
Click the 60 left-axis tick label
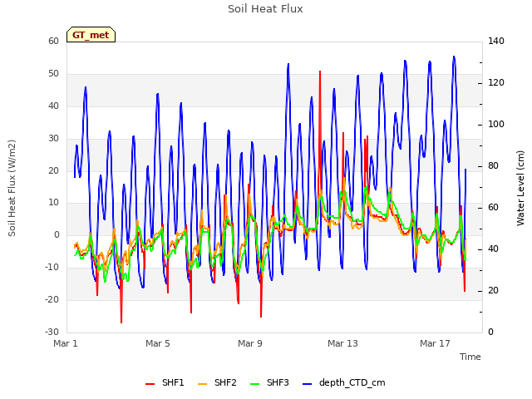coord(53,41)
